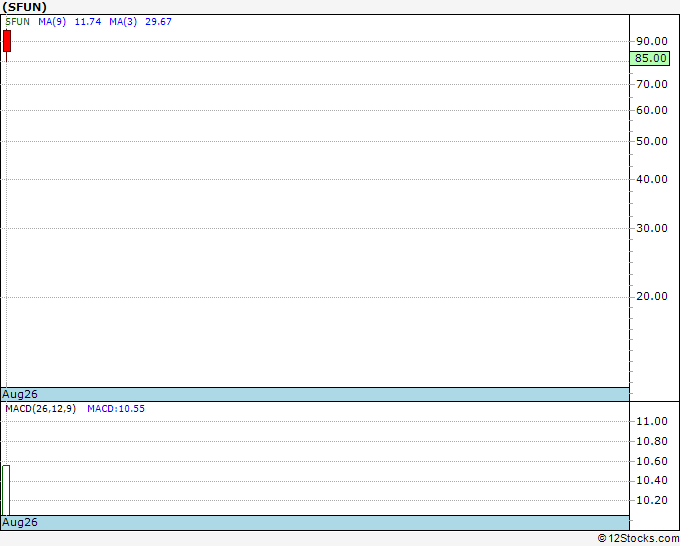680x546 pixels.
Task: Click the MACD:10.55 value readout
Action: pyautogui.click(x=116, y=409)
